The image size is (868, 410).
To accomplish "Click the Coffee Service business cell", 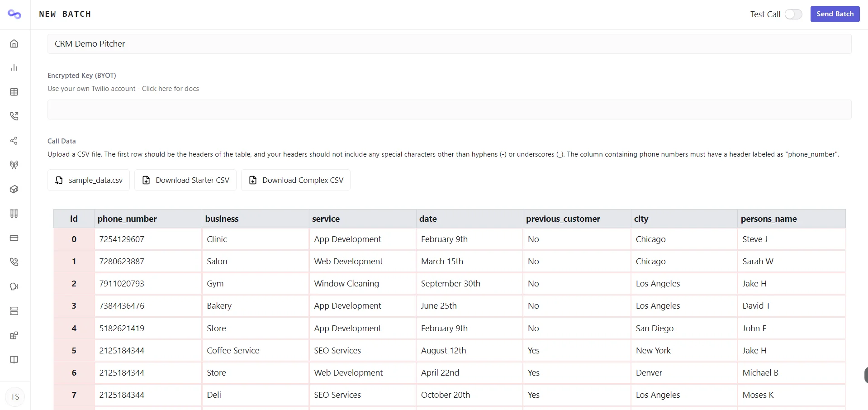I will tap(256, 351).
